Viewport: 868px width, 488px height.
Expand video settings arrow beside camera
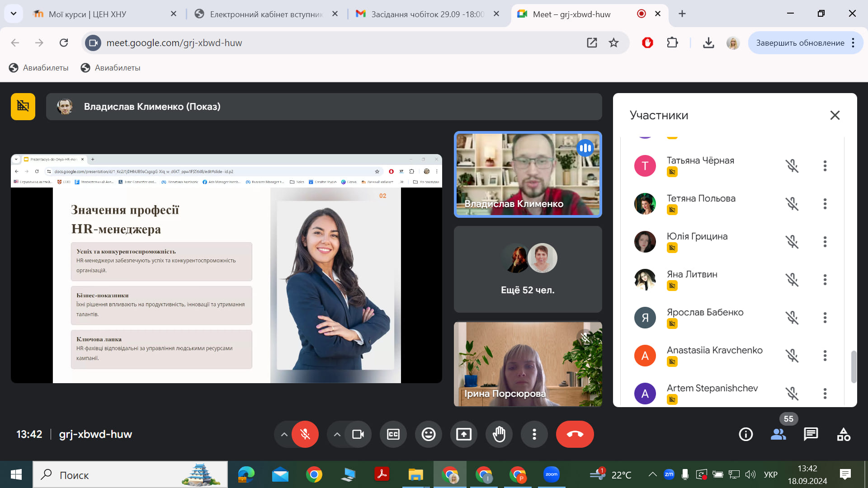point(337,434)
